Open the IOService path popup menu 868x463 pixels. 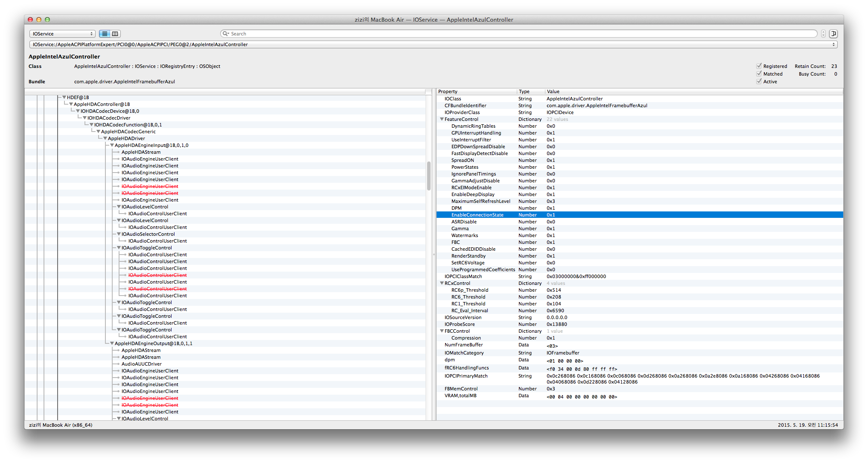coord(434,44)
